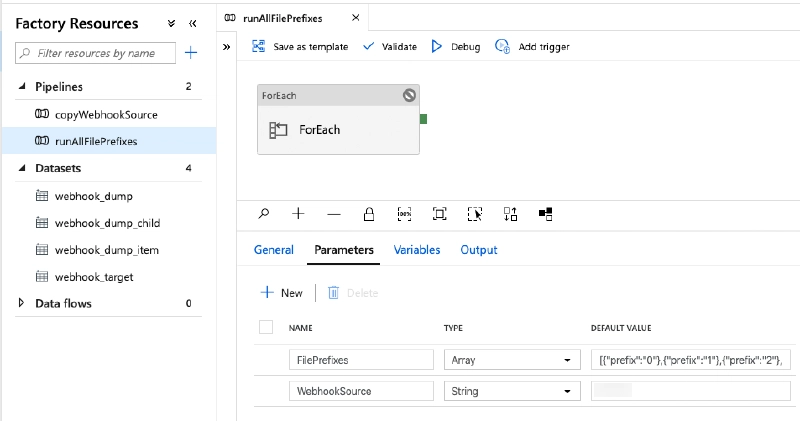
Task: Toggle the canvas lock icon
Action: [368, 214]
